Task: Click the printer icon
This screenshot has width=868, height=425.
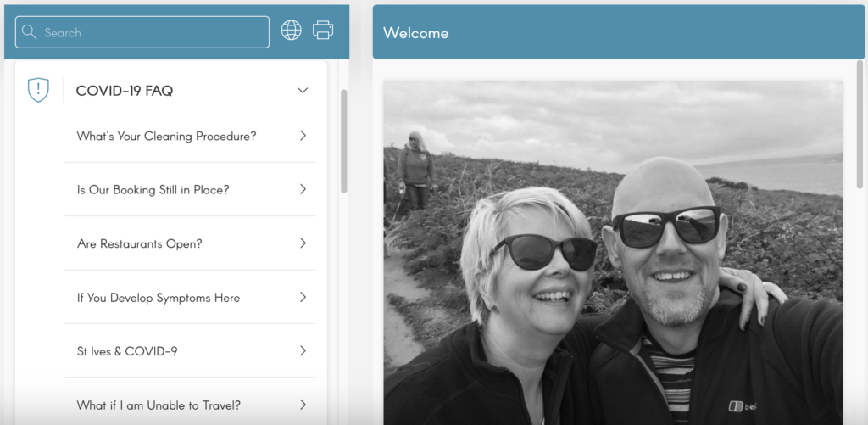Action: coord(323,30)
